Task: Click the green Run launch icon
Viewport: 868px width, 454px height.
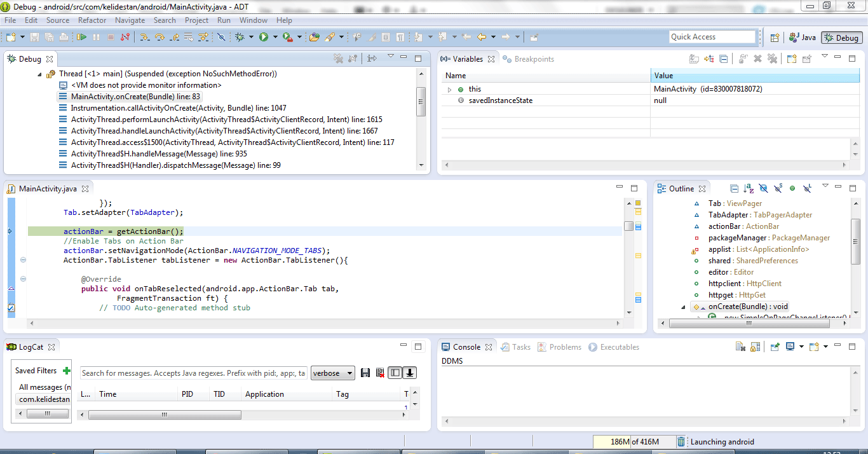Action: click(264, 37)
